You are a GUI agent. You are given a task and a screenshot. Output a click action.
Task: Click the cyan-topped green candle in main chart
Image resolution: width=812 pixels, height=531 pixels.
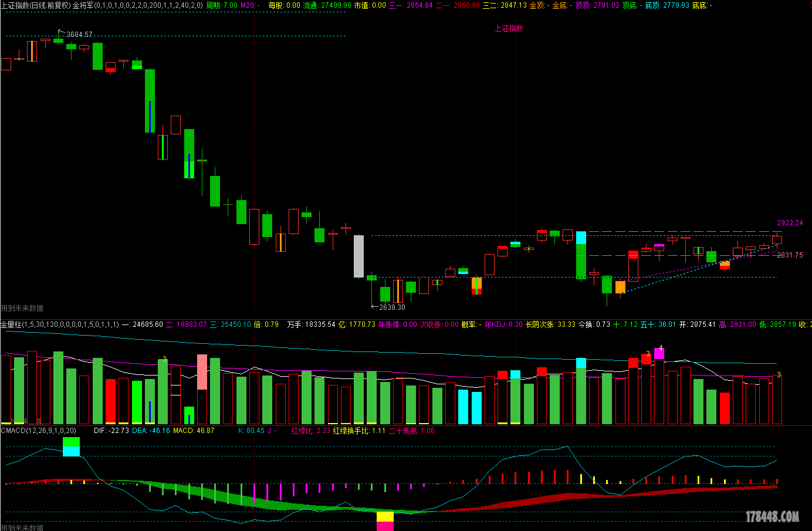point(581,255)
